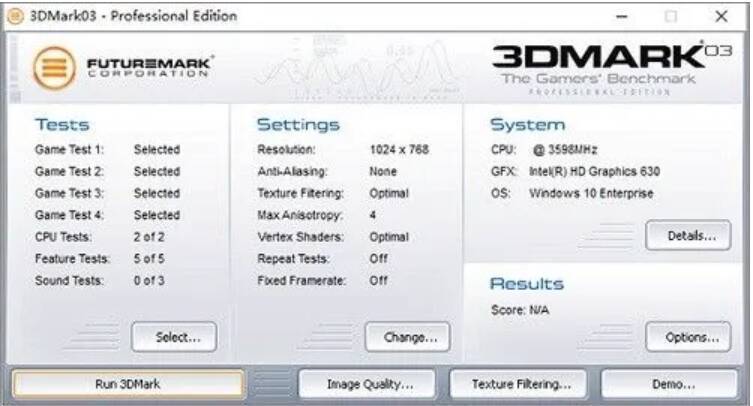The image size is (753, 406).
Task: Click the Game Test 1 label
Action: [69, 149]
